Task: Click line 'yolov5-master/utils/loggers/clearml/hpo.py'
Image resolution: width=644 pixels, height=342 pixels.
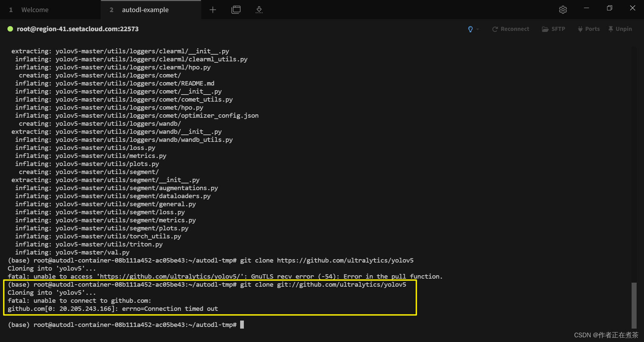Action: (113, 67)
